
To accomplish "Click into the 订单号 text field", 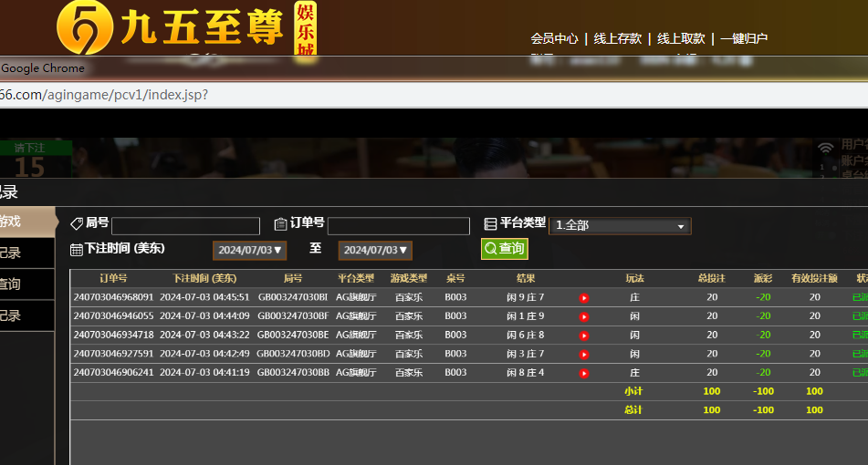I will (398, 226).
